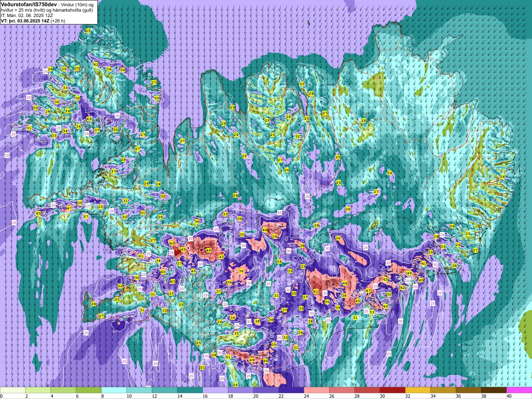The width and height of the screenshot is (532, 399).
Task: Select the 18–20 m/s light purple legend swatch
Action: point(241,390)
